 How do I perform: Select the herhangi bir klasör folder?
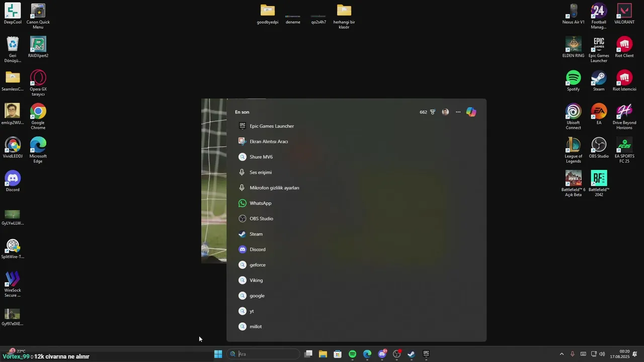pos(344,16)
